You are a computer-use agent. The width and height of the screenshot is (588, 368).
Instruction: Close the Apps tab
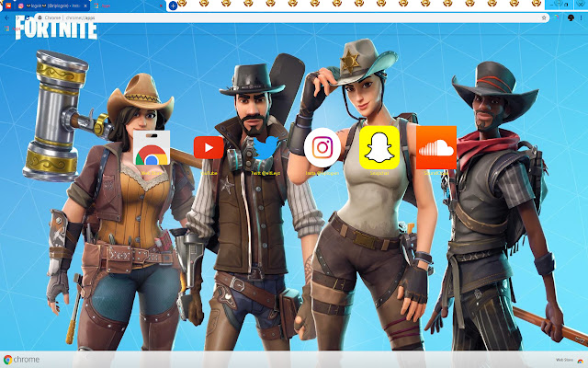coord(161,6)
